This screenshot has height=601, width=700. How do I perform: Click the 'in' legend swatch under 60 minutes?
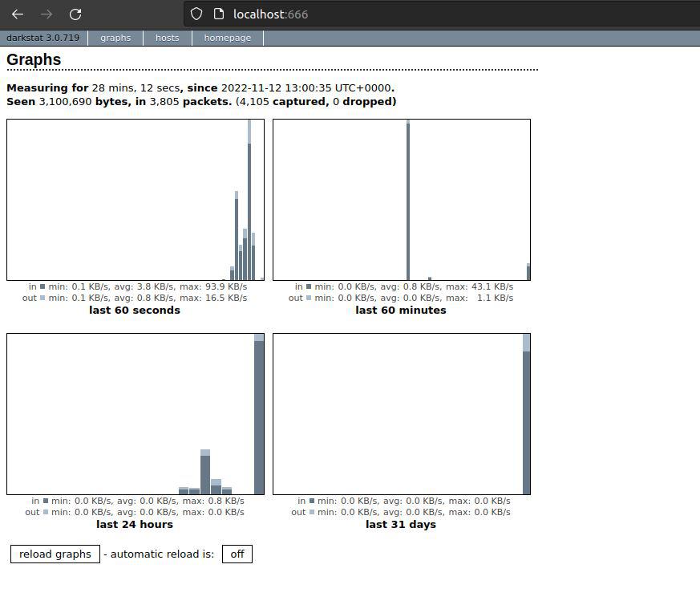coord(309,286)
